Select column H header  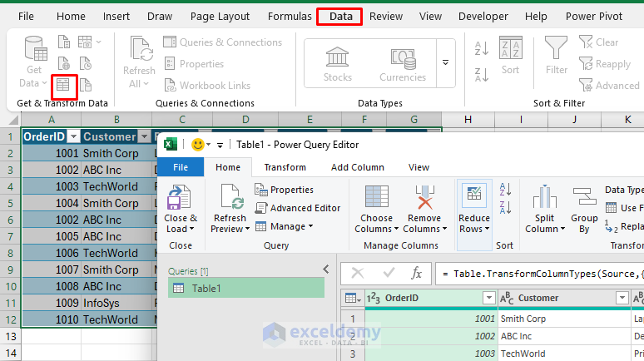click(468, 120)
